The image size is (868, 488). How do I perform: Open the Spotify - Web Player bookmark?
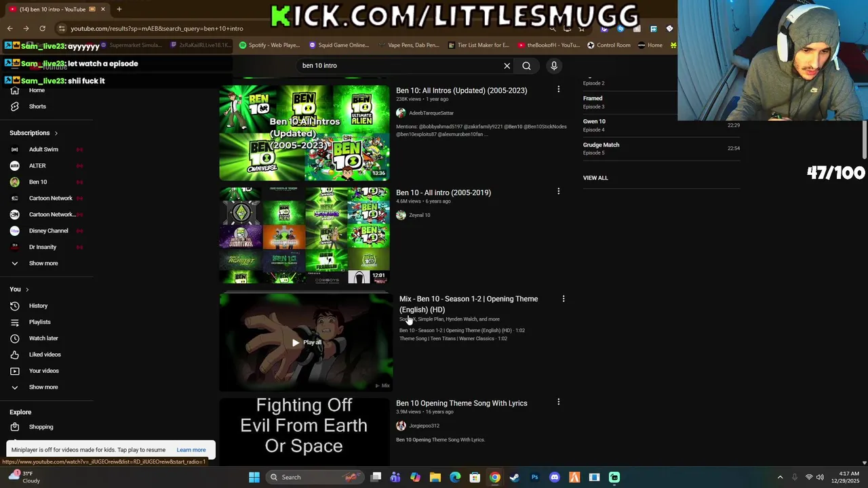[x=270, y=45]
